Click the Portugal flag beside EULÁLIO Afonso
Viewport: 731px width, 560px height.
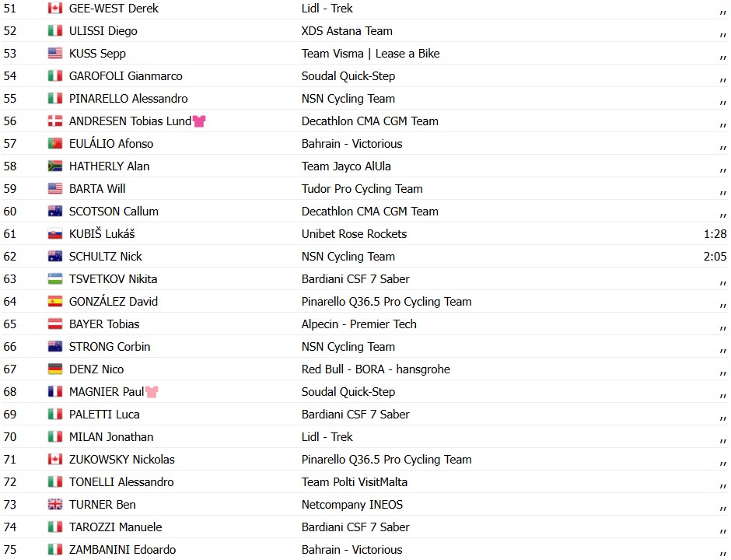tap(55, 144)
